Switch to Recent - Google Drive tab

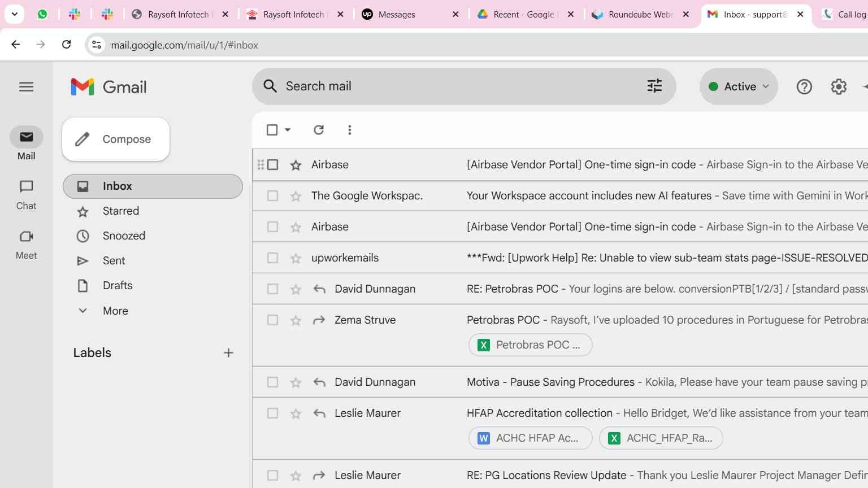525,14
